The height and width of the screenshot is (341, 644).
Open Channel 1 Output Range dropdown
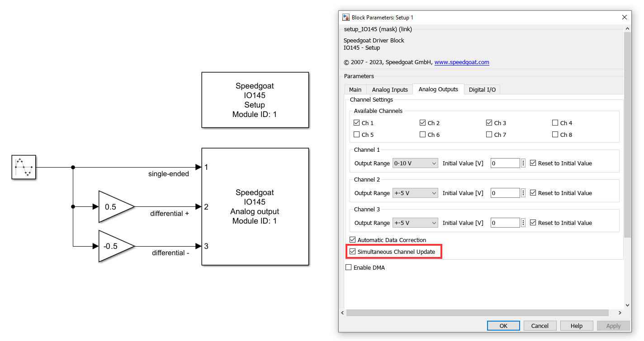click(415, 163)
